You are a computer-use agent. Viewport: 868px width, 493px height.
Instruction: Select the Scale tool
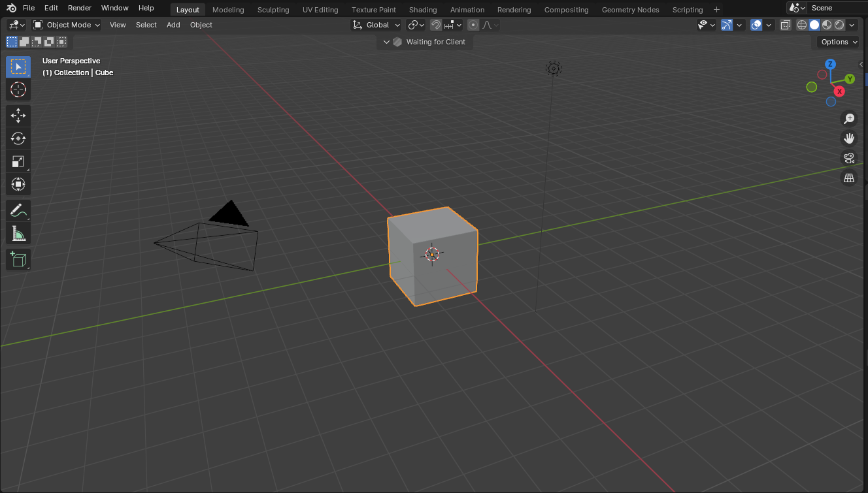pos(18,161)
